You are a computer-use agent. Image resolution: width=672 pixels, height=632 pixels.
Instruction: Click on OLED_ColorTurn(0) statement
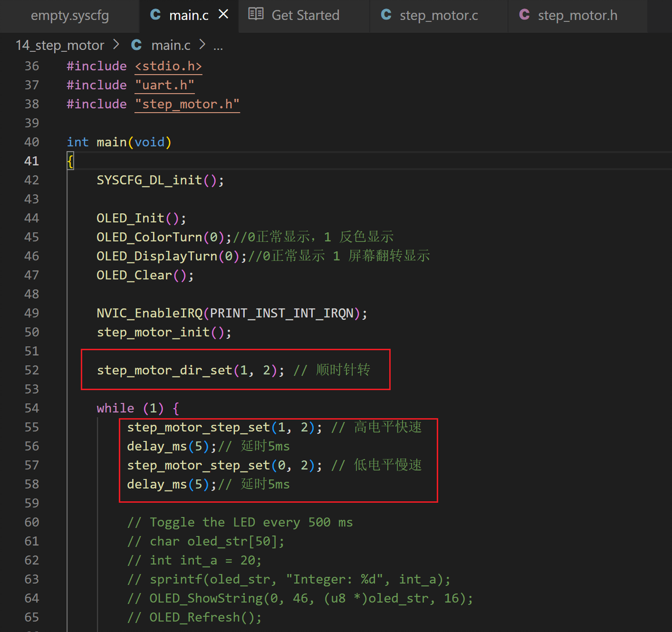pyautogui.click(x=164, y=237)
